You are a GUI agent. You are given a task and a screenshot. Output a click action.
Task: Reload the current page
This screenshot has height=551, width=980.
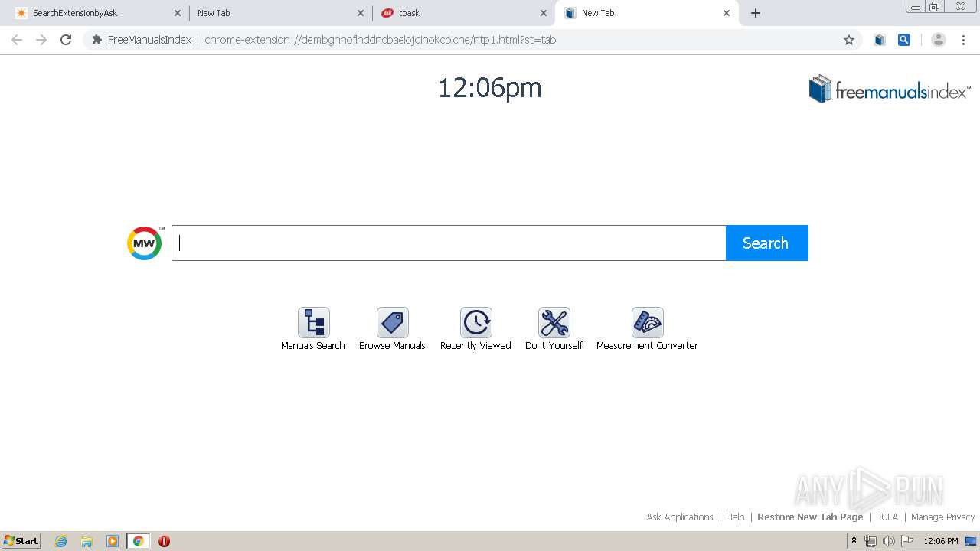[66, 40]
